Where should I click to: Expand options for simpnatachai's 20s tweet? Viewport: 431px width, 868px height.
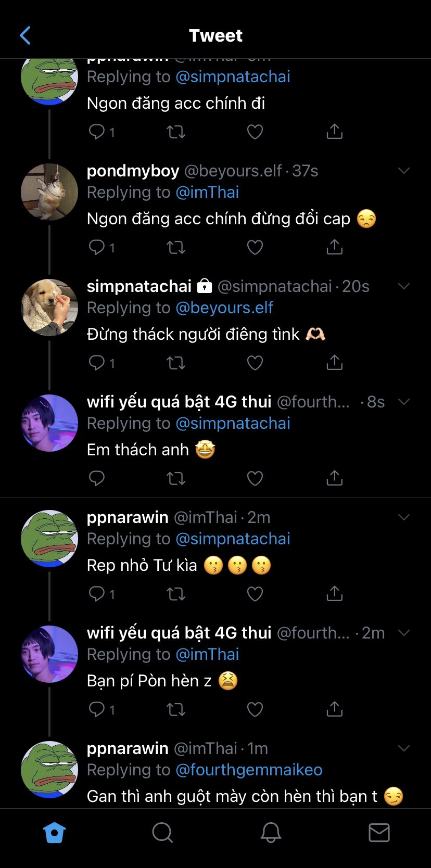404,286
